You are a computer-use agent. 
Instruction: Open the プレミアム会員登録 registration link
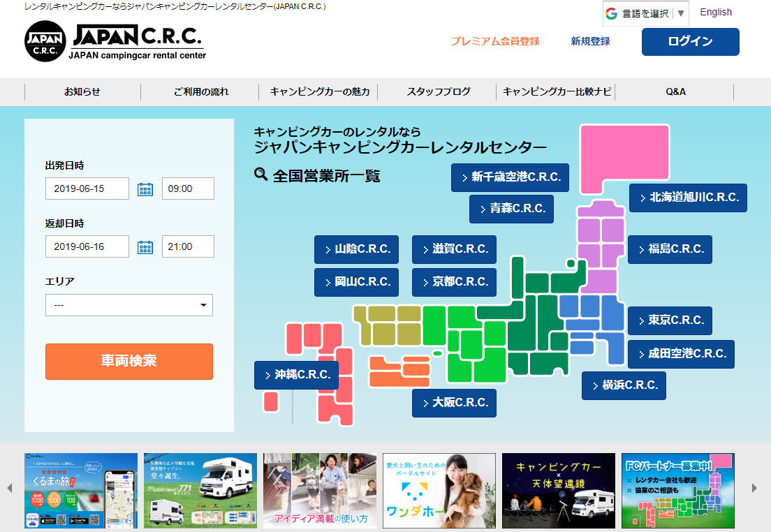coord(495,42)
